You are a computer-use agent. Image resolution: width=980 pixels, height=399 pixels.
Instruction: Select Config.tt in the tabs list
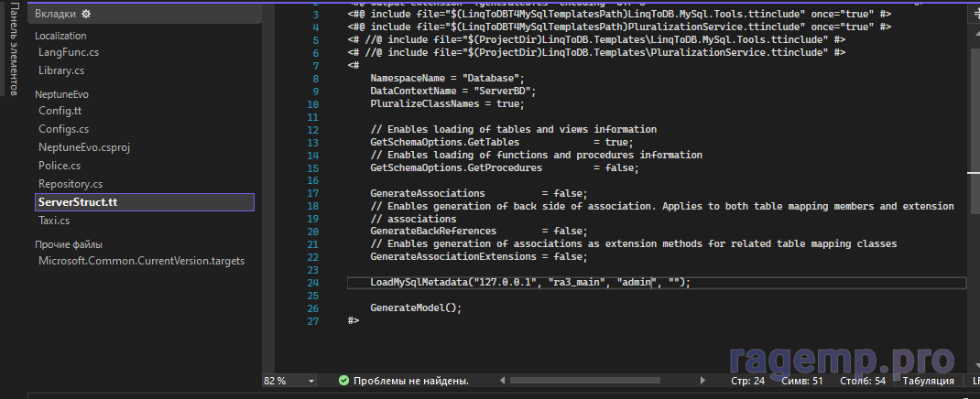(60, 111)
